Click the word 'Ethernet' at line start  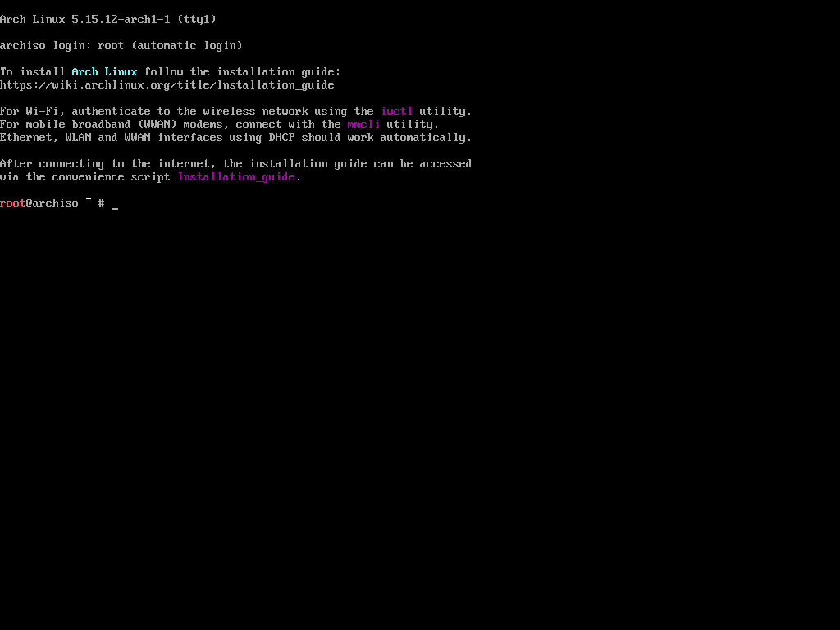pos(27,138)
